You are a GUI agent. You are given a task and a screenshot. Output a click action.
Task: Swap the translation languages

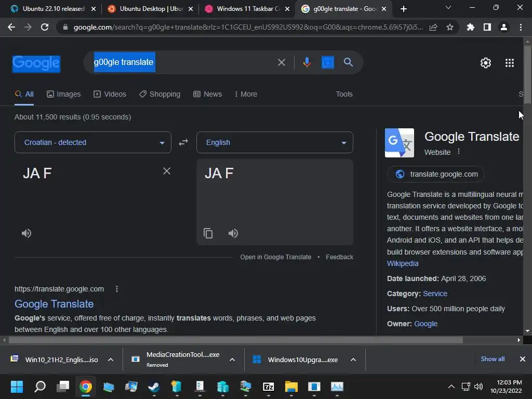pos(183,142)
